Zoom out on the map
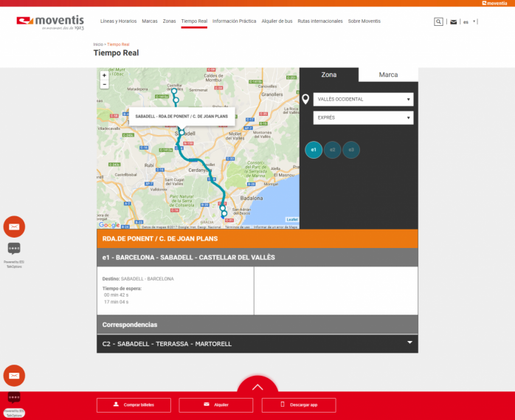The width and height of the screenshot is (515, 420). click(x=105, y=84)
